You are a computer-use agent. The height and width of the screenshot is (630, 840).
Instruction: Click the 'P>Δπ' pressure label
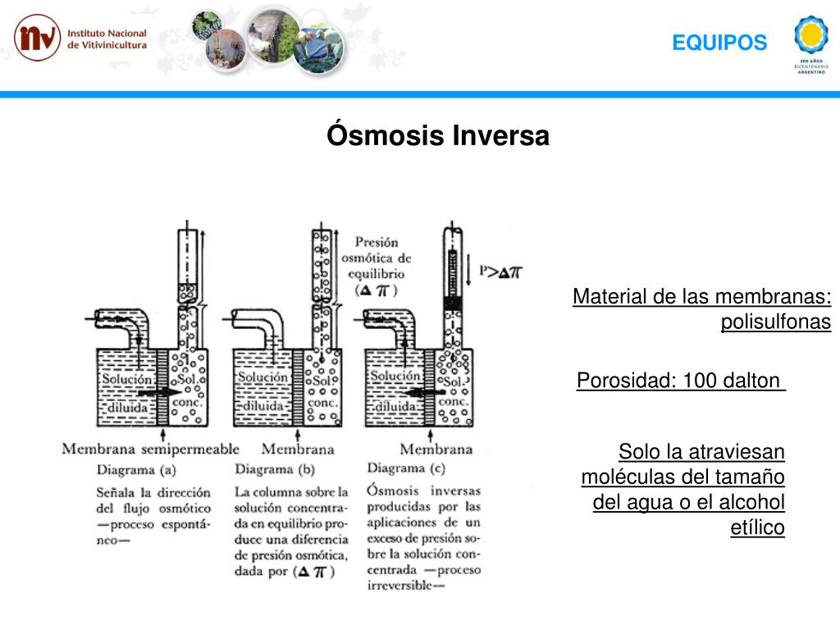click(x=500, y=272)
